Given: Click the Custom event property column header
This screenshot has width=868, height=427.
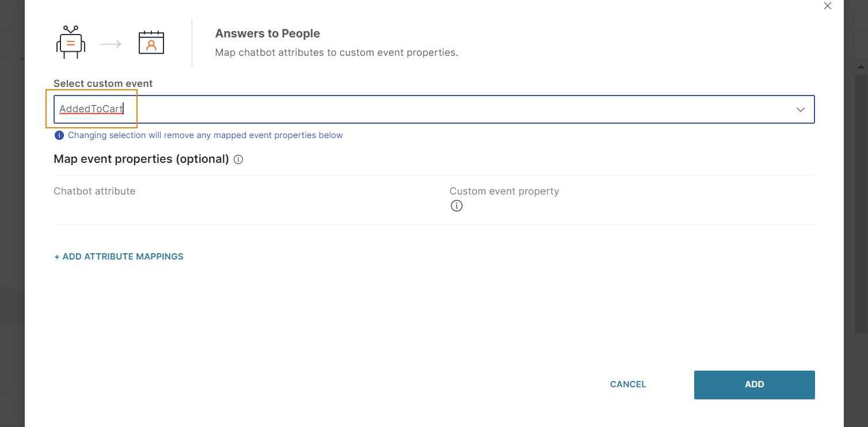Looking at the screenshot, I should pos(504,191).
